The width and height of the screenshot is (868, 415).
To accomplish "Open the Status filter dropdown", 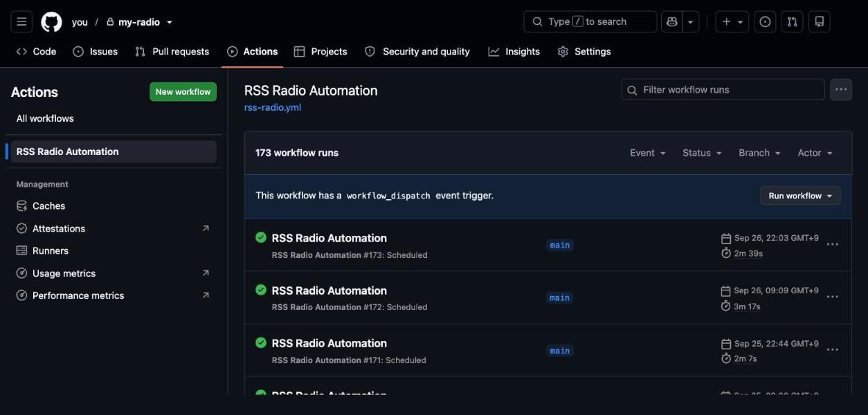I will pyautogui.click(x=702, y=153).
